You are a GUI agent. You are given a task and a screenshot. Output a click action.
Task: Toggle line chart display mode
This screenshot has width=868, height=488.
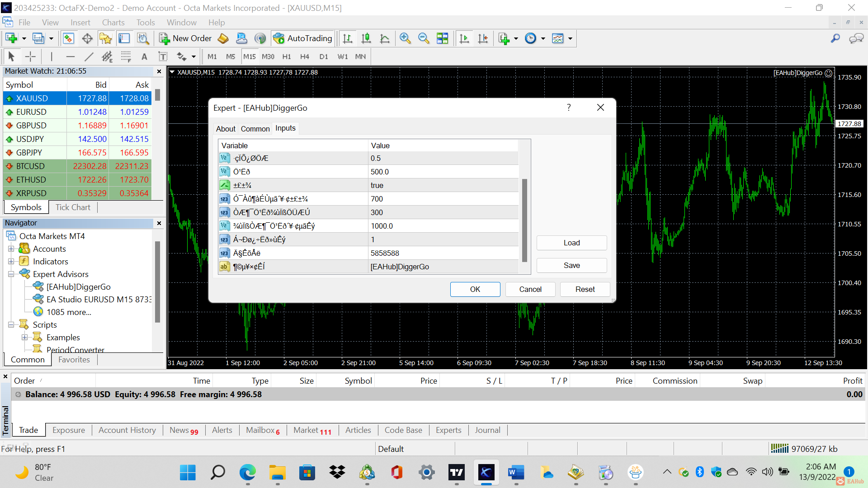click(385, 38)
